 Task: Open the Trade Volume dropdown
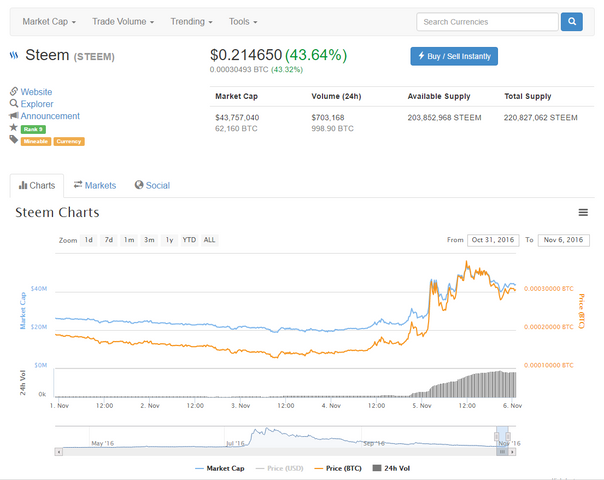[123, 21]
